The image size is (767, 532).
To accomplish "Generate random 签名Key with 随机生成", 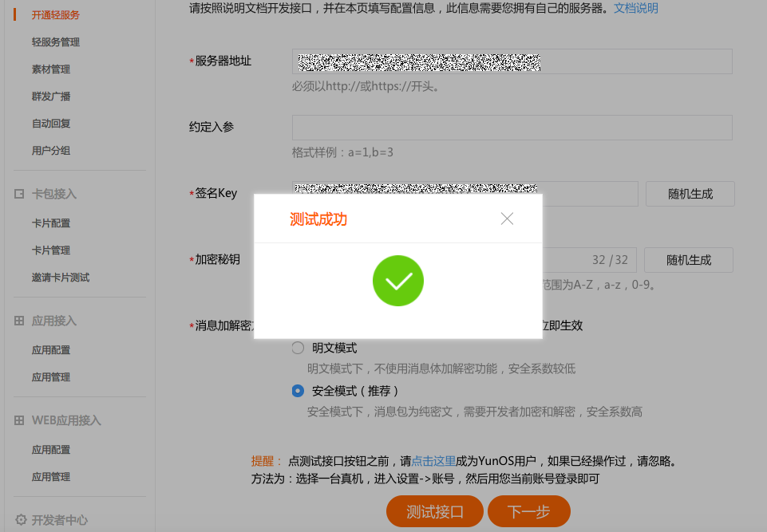I will pyautogui.click(x=690, y=194).
